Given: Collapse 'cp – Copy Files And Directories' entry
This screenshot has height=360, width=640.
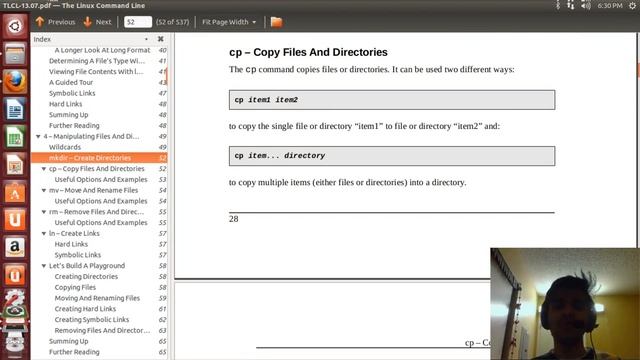Looking at the screenshot, I should tap(44, 169).
